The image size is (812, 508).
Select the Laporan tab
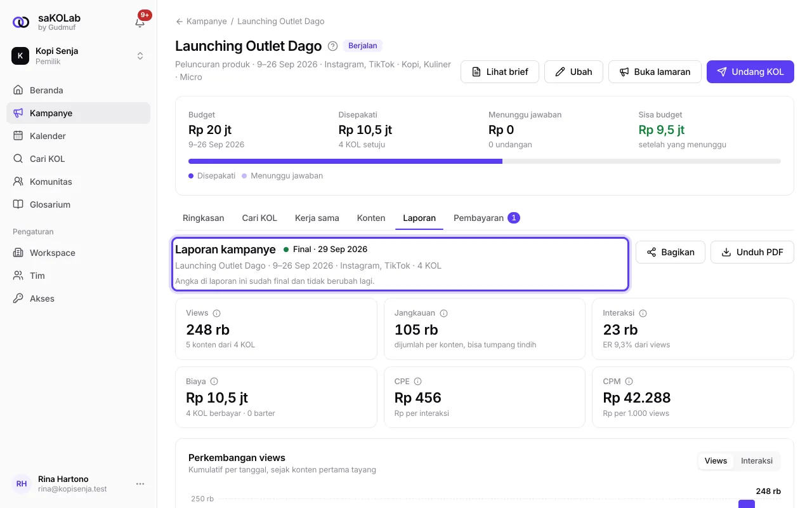(x=419, y=218)
